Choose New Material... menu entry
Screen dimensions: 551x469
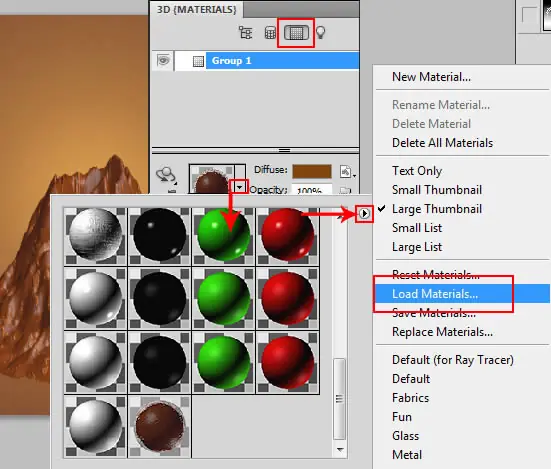(431, 77)
